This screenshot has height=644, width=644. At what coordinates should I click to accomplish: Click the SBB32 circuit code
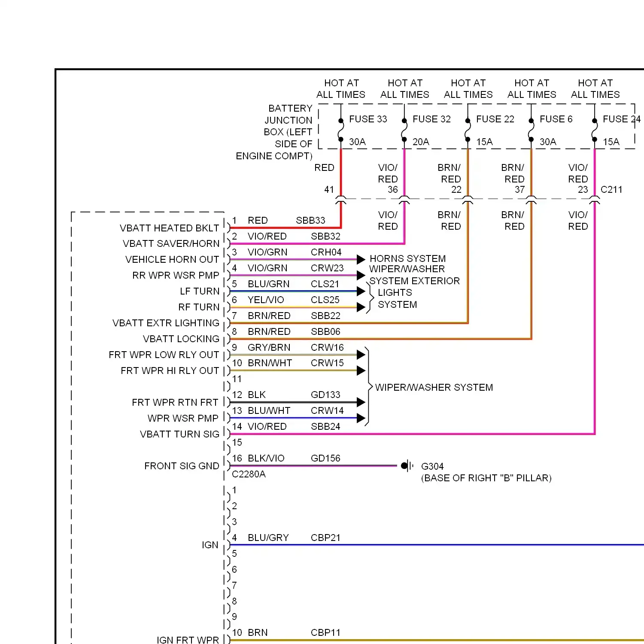[x=325, y=236]
